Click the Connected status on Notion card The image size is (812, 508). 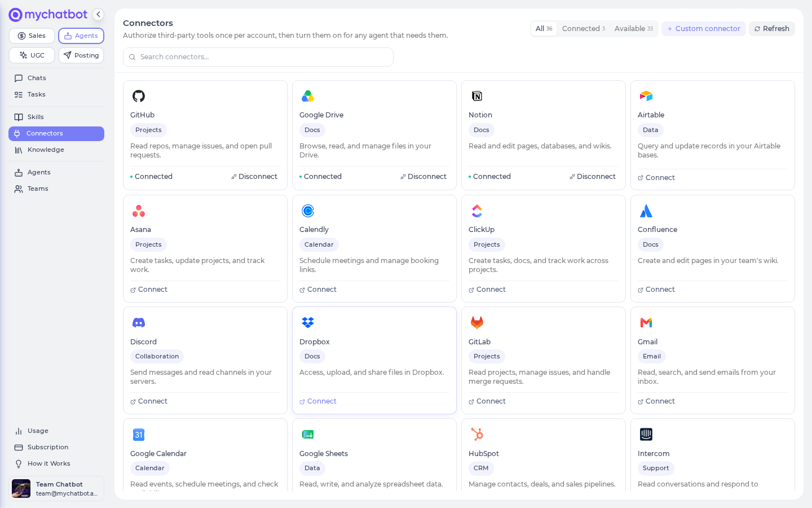pos(489,177)
